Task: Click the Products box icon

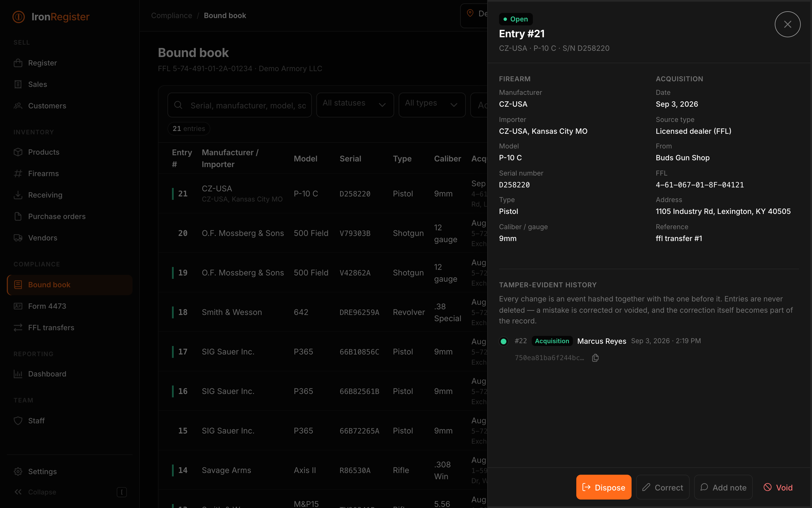Action: pyautogui.click(x=18, y=152)
